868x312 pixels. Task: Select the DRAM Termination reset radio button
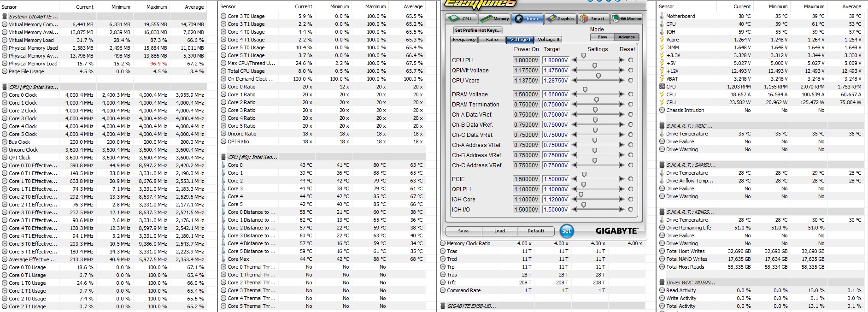(x=631, y=104)
